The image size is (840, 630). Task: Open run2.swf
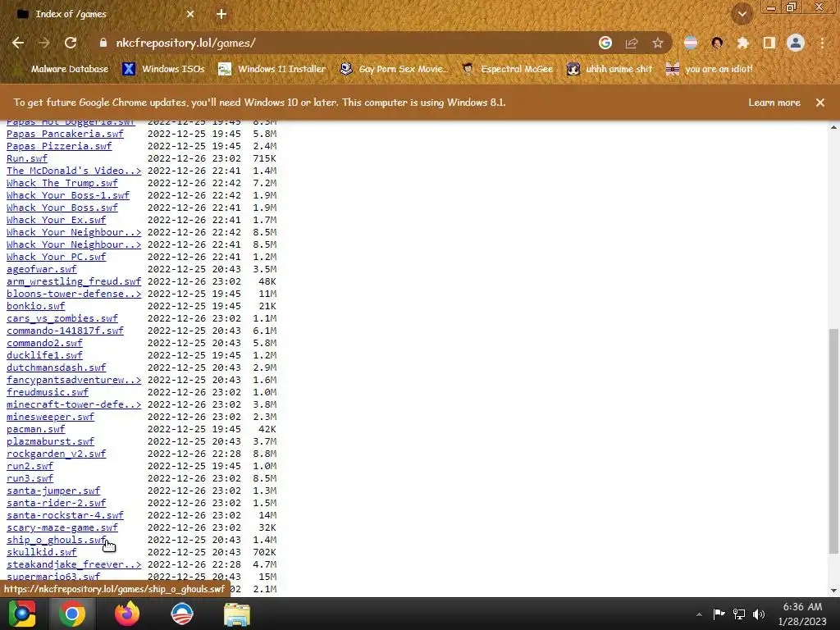[x=30, y=467]
